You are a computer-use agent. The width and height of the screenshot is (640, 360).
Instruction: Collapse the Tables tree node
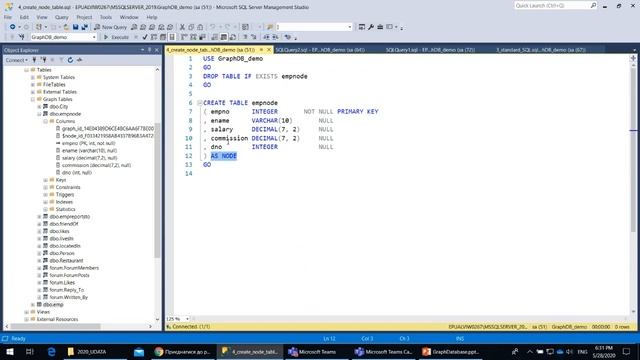[27, 70]
